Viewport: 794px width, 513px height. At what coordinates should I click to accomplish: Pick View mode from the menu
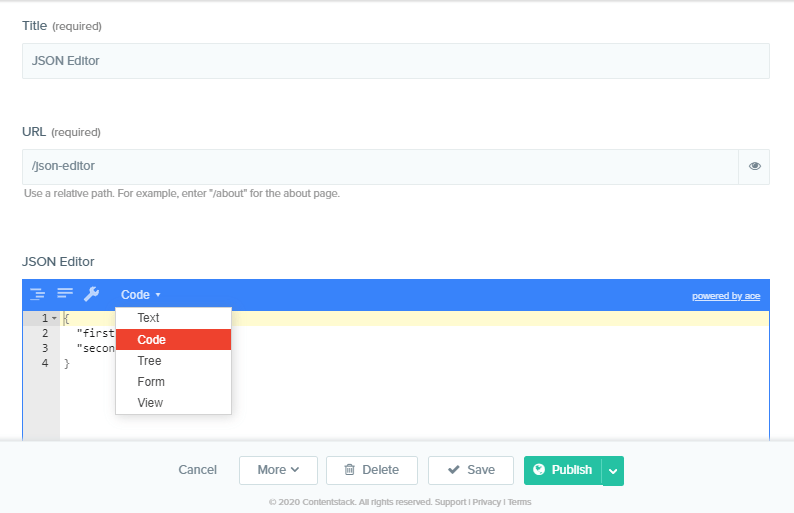point(173,403)
